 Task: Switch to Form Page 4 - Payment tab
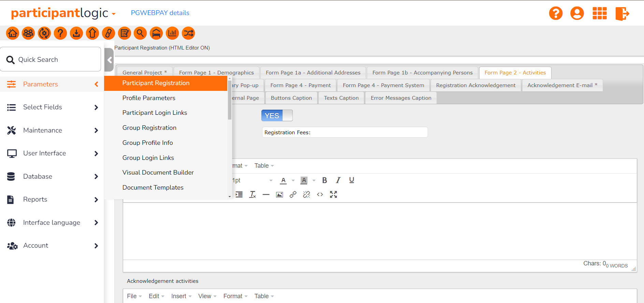(300, 85)
